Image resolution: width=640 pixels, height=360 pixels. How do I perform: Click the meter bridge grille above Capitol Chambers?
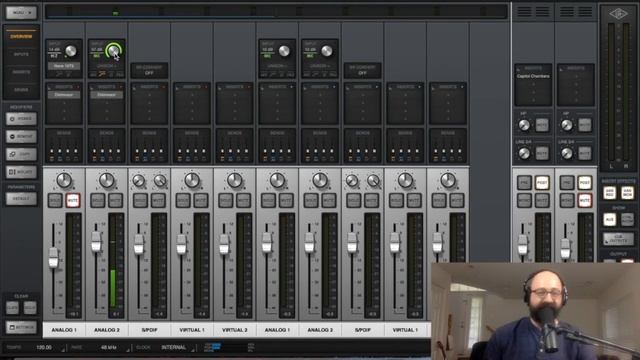coord(533,12)
